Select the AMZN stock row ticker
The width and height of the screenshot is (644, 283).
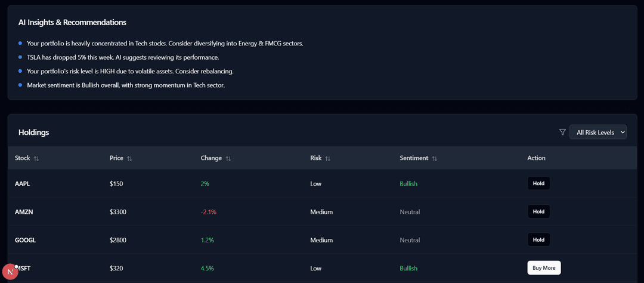coord(23,212)
